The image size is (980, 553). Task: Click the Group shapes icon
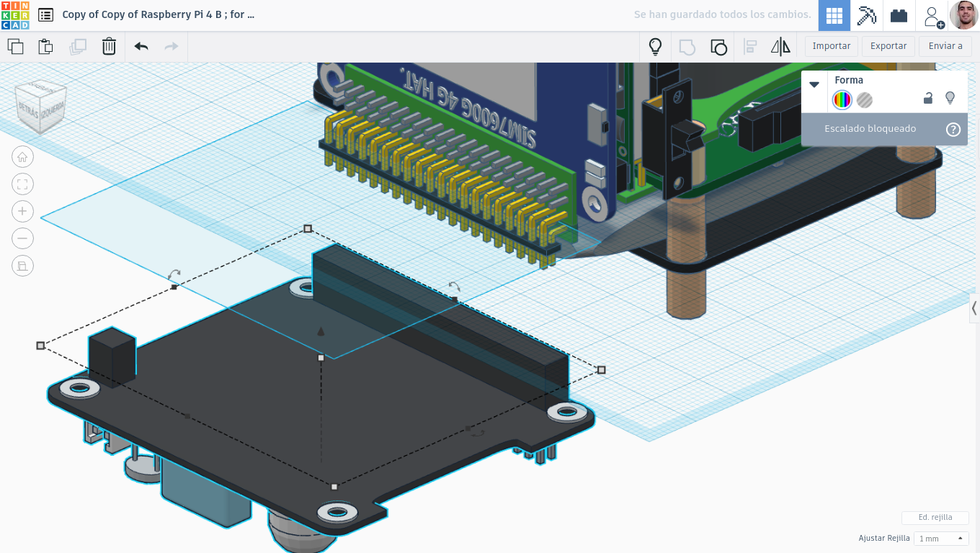(687, 47)
